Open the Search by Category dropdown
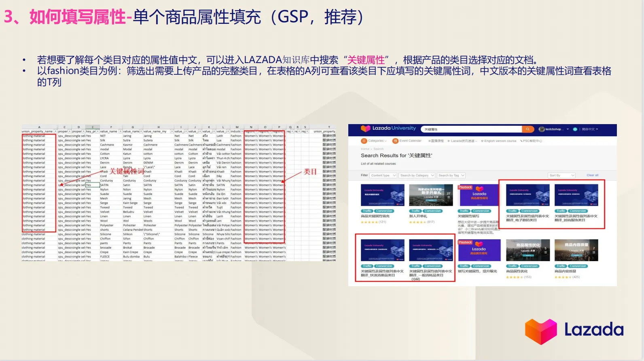 (417, 175)
